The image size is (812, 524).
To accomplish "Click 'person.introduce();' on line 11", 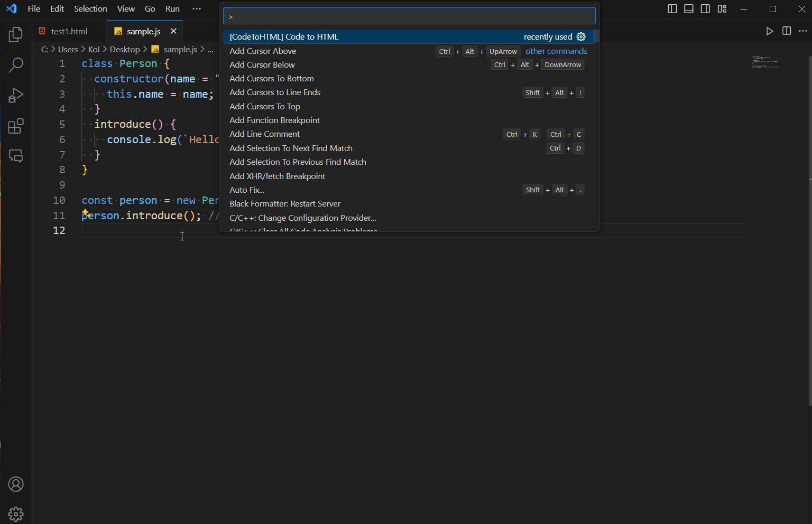I will point(141,216).
